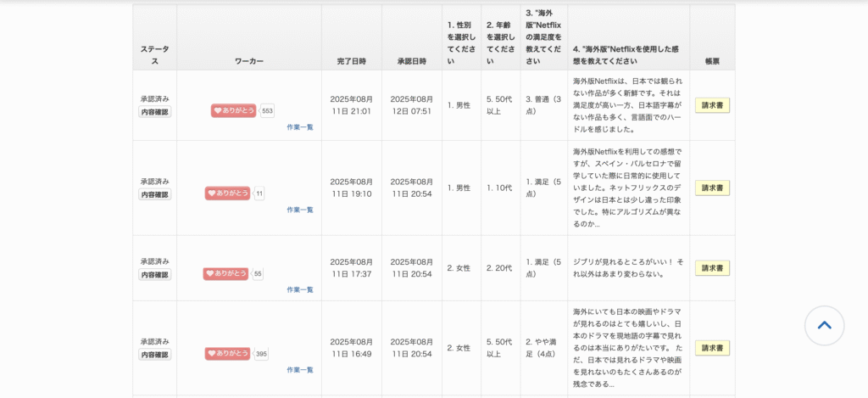Image resolution: width=868 pixels, height=398 pixels.
Task: Click the ありがとう heart button with count 553
Action: coord(234,110)
